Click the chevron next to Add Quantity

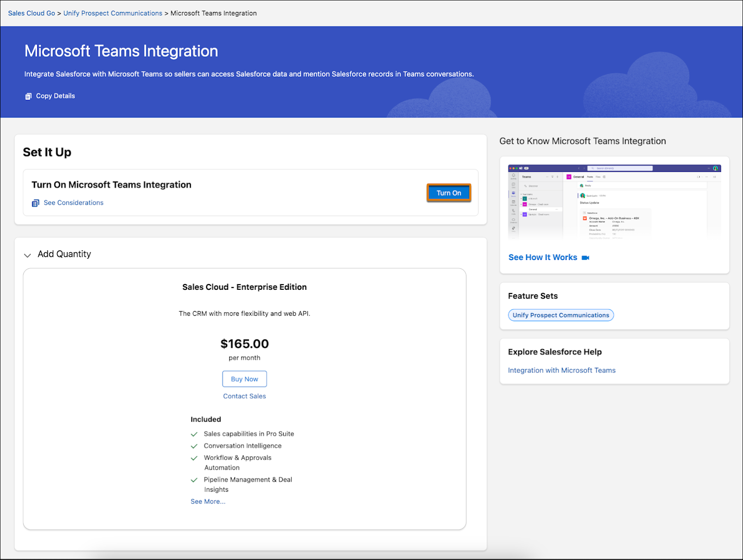28,255
